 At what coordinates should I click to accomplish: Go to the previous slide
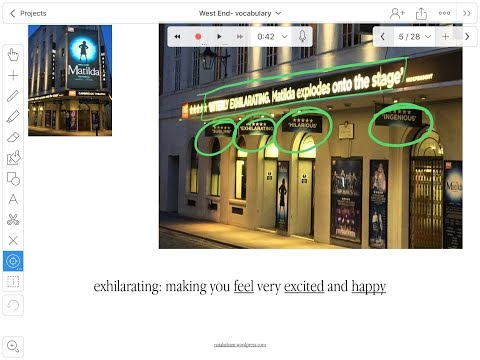tap(383, 37)
